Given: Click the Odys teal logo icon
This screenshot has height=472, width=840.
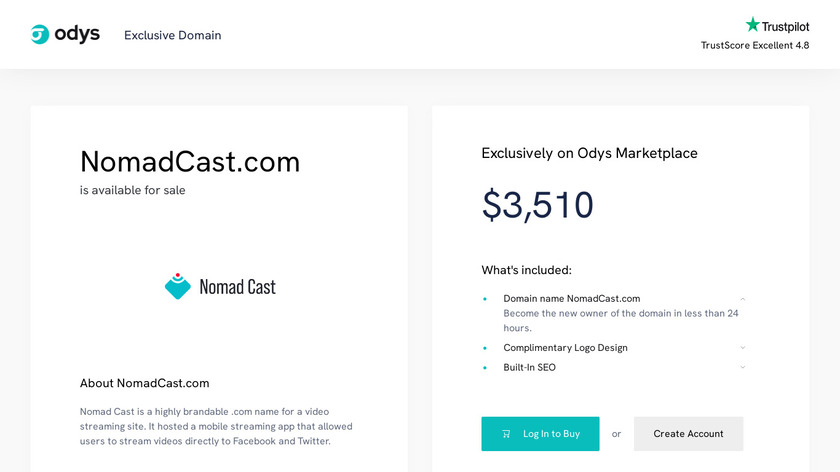Looking at the screenshot, I should pos(40,35).
